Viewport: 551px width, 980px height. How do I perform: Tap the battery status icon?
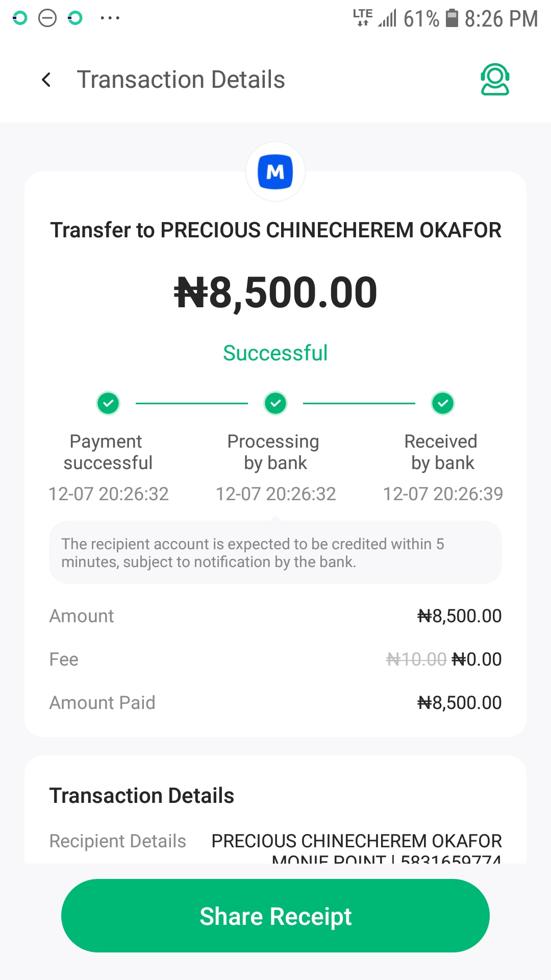tap(452, 18)
